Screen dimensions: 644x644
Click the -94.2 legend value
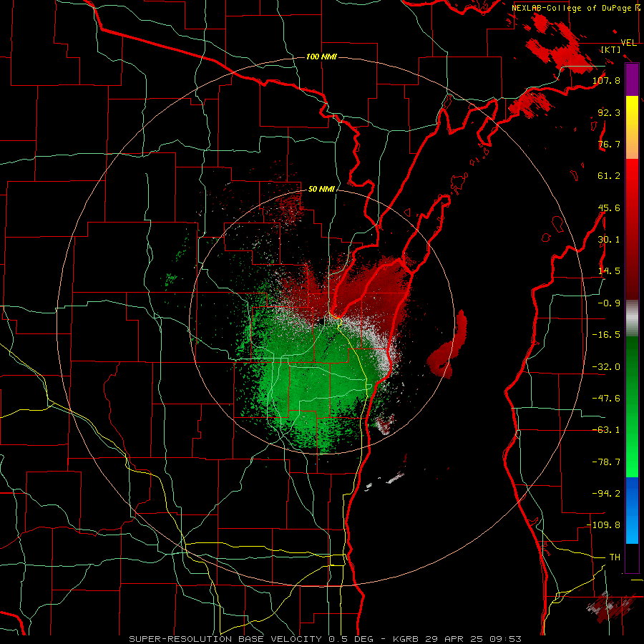(x=606, y=493)
